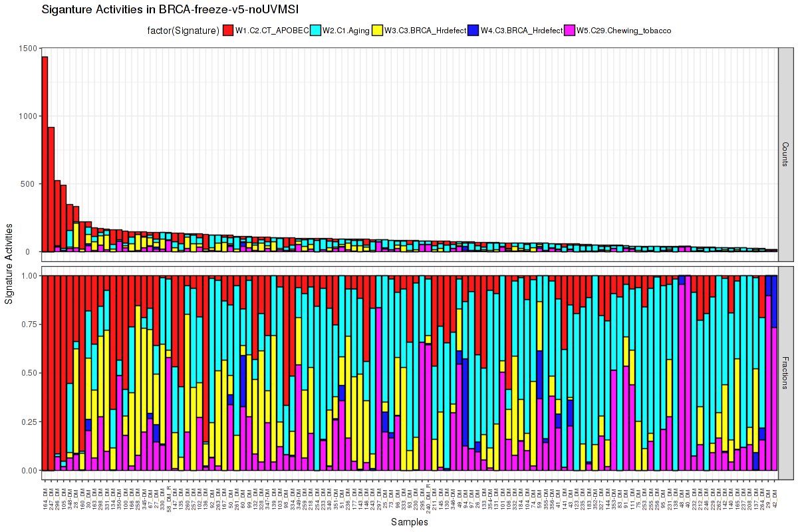
Task: Click the Samples x-axis title
Action: click(409, 523)
